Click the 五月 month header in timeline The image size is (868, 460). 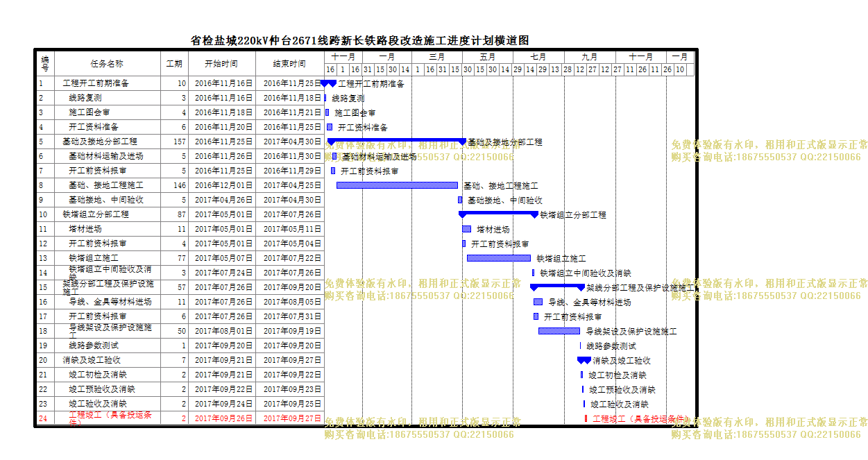[x=488, y=57]
